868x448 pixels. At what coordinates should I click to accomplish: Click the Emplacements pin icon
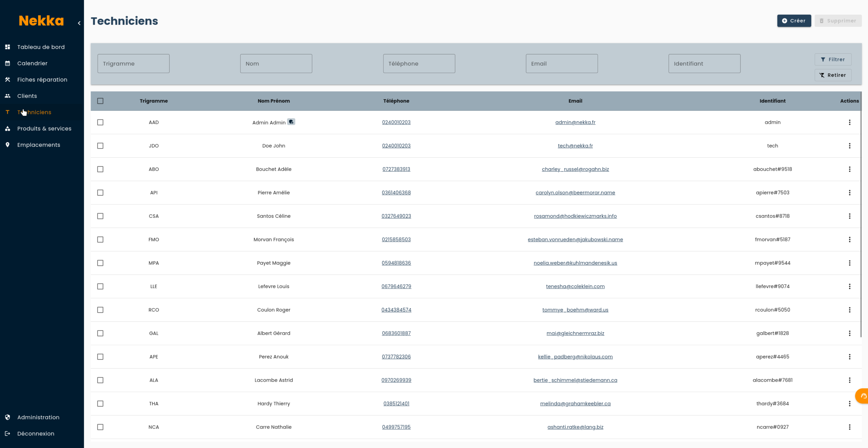7,145
